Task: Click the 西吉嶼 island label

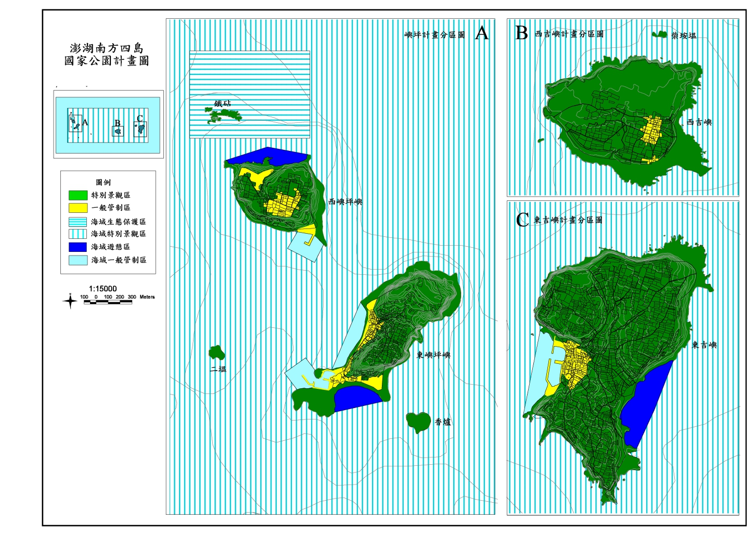Action: [x=699, y=122]
